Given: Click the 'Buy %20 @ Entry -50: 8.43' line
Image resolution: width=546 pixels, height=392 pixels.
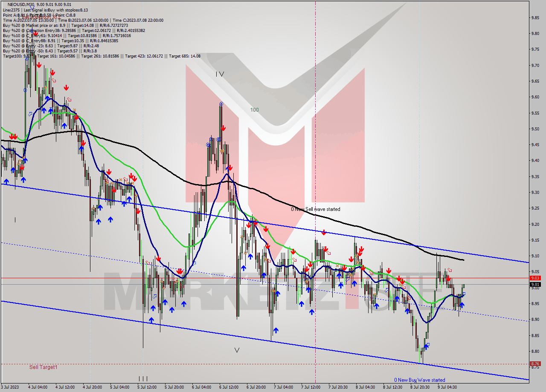Looking at the screenshot, I should pyautogui.click(x=49, y=51).
